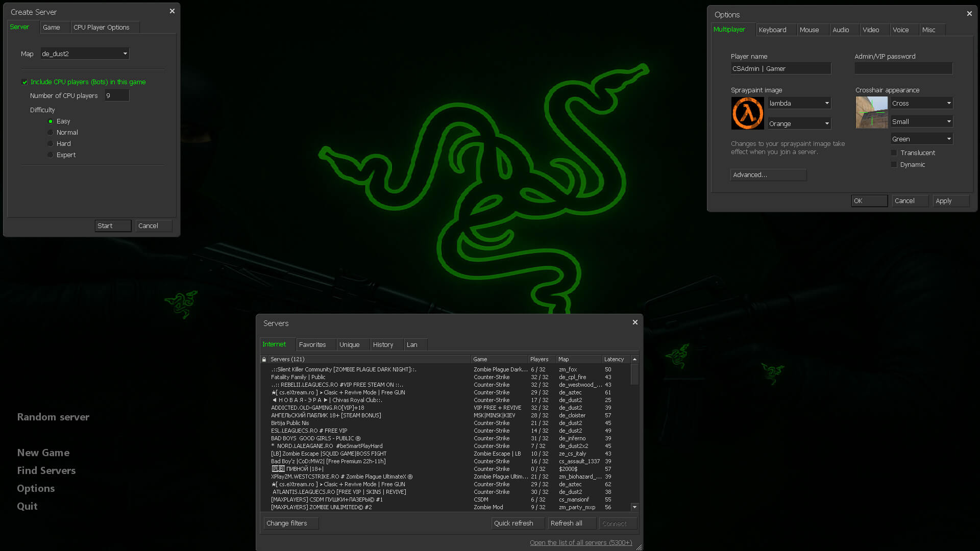
Task: Close the Servers browser window
Action: click(x=635, y=322)
